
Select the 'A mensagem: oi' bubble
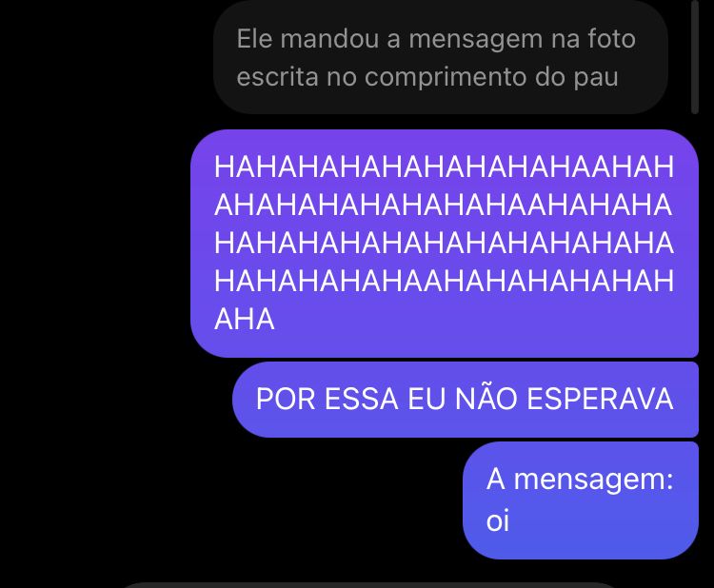point(581,500)
